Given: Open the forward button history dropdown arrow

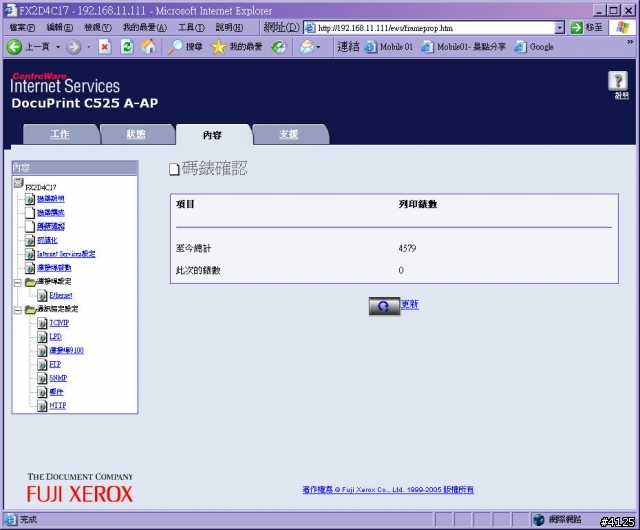Looking at the screenshot, I should tap(89, 47).
